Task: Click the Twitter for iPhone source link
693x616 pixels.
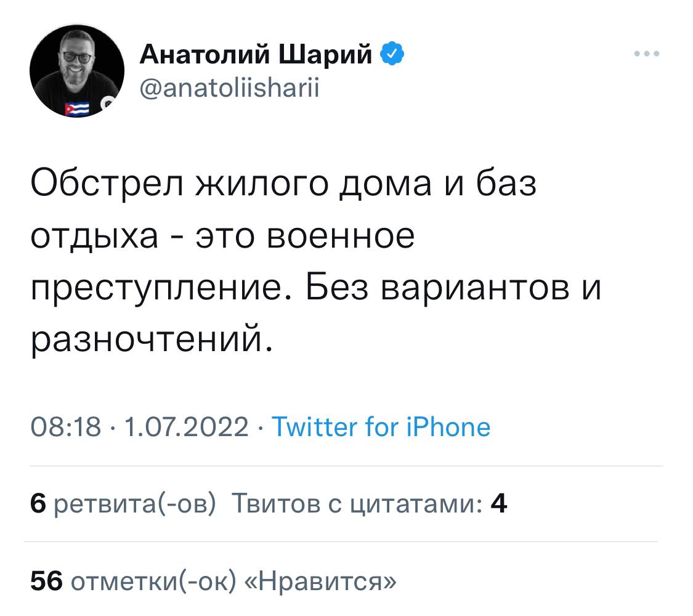Action: point(381,426)
